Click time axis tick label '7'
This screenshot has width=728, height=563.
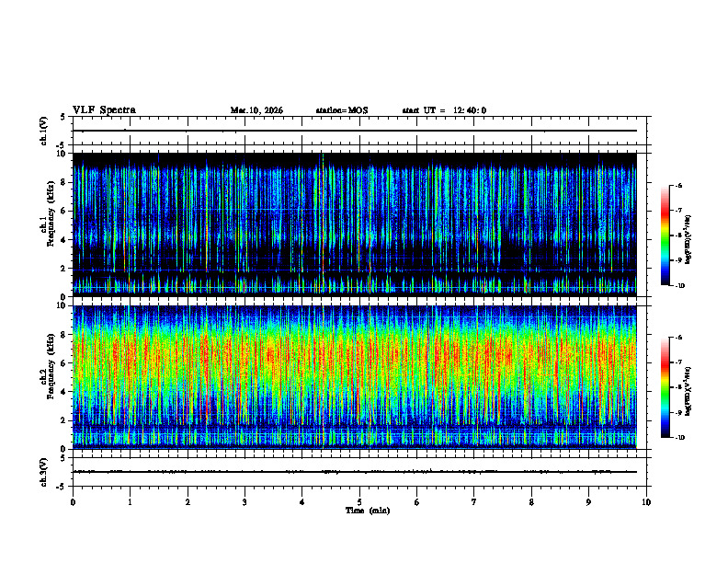point(474,502)
